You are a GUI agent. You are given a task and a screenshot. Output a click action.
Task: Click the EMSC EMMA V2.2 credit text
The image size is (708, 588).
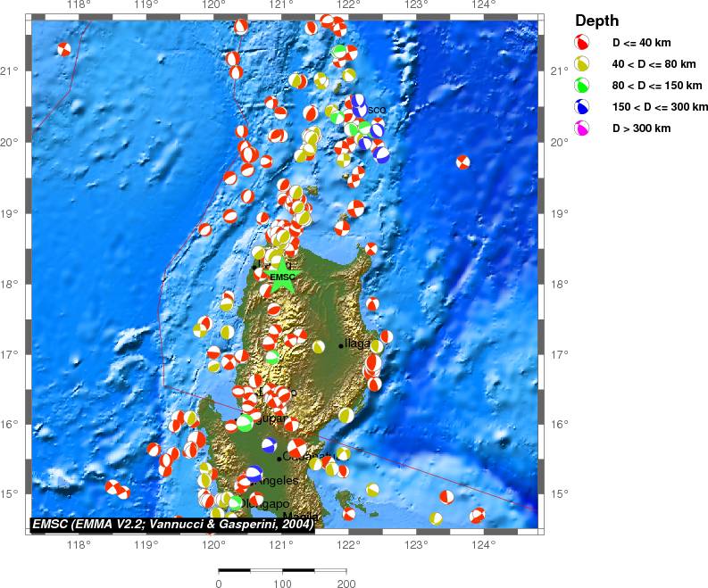173,525
